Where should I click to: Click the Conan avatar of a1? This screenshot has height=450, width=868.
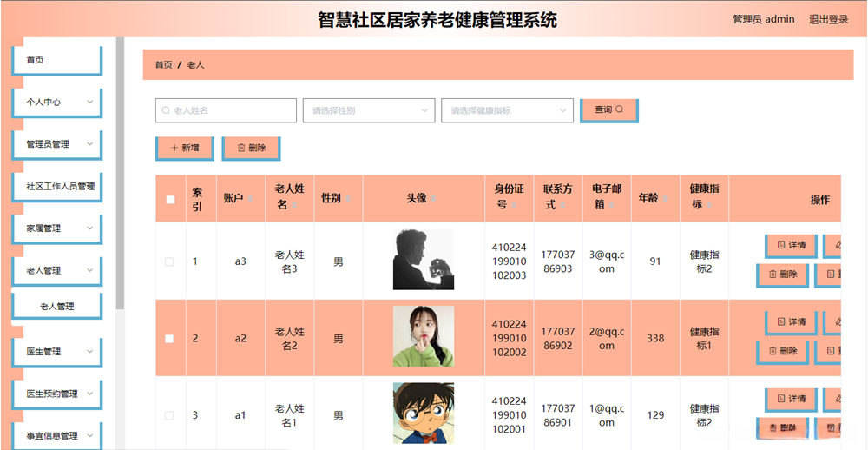(x=424, y=414)
